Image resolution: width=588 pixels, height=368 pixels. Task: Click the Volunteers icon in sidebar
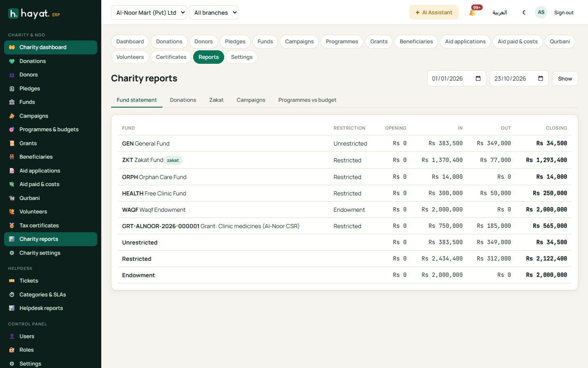[12, 212]
